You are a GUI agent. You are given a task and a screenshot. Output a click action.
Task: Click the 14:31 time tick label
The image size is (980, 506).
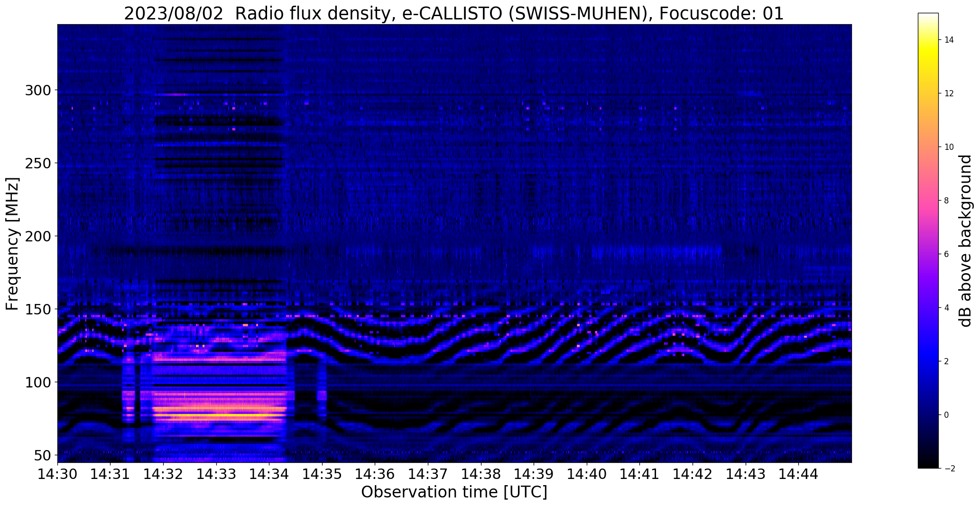click(111, 474)
